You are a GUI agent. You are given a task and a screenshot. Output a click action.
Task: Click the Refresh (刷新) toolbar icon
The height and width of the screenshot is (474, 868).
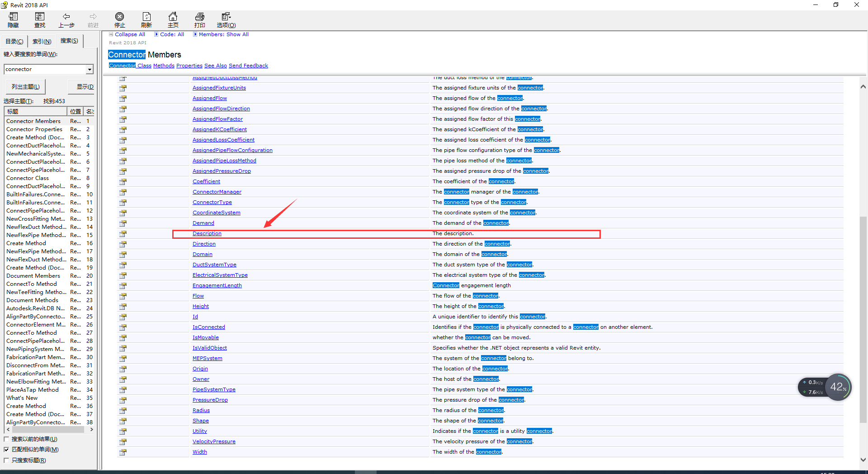point(146,20)
